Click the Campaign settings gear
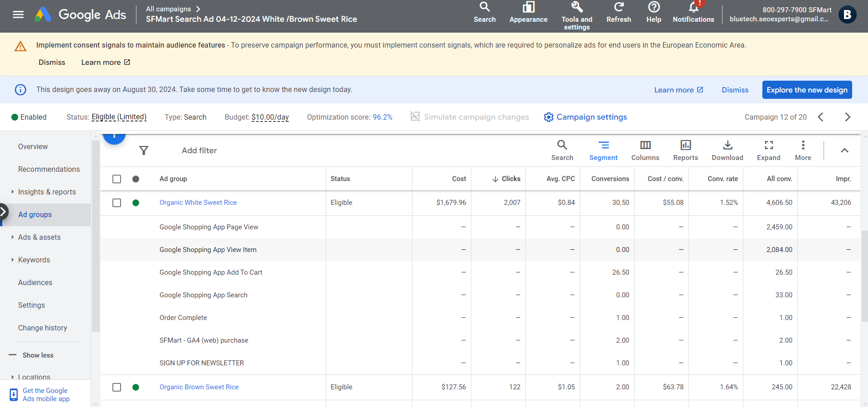 tap(548, 117)
